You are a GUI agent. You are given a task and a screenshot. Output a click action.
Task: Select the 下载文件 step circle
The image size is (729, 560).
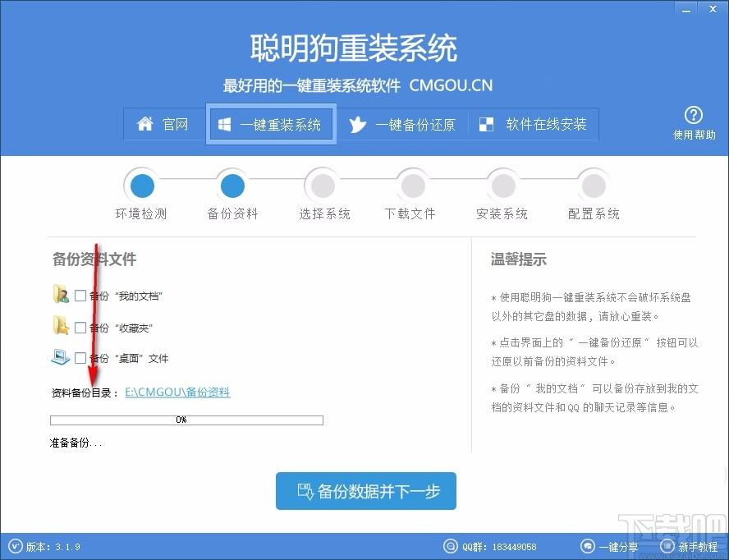tap(413, 186)
